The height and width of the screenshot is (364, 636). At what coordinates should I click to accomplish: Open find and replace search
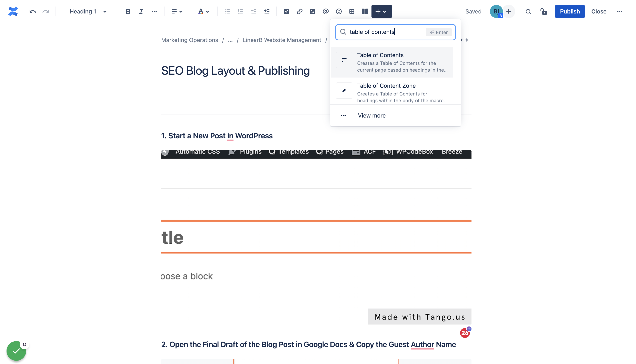coord(528,11)
